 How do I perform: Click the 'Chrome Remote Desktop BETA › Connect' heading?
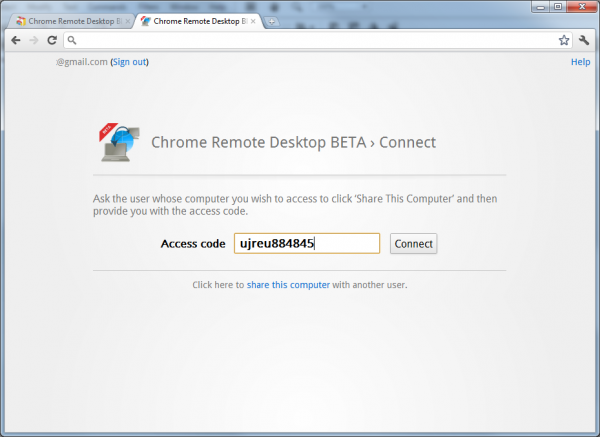tap(293, 142)
